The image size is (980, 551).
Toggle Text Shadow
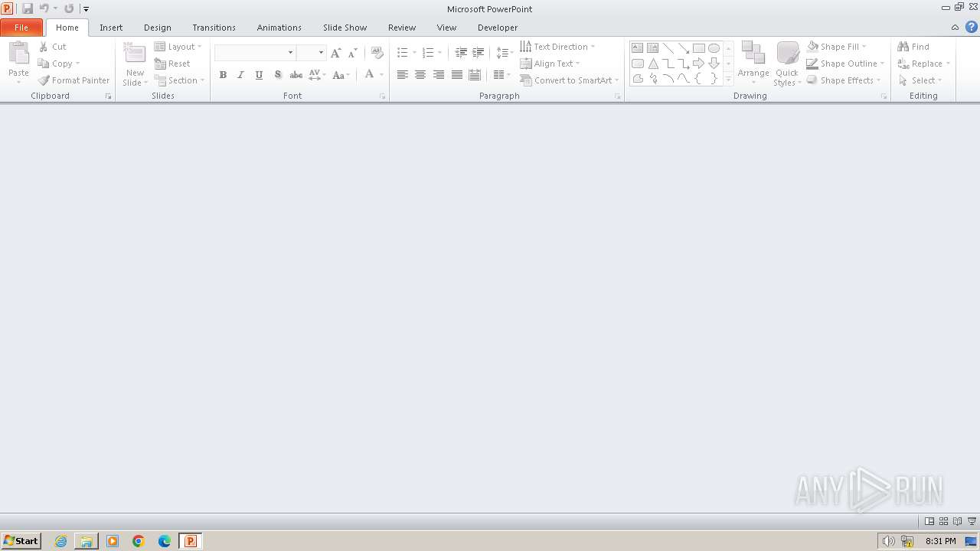coord(277,75)
